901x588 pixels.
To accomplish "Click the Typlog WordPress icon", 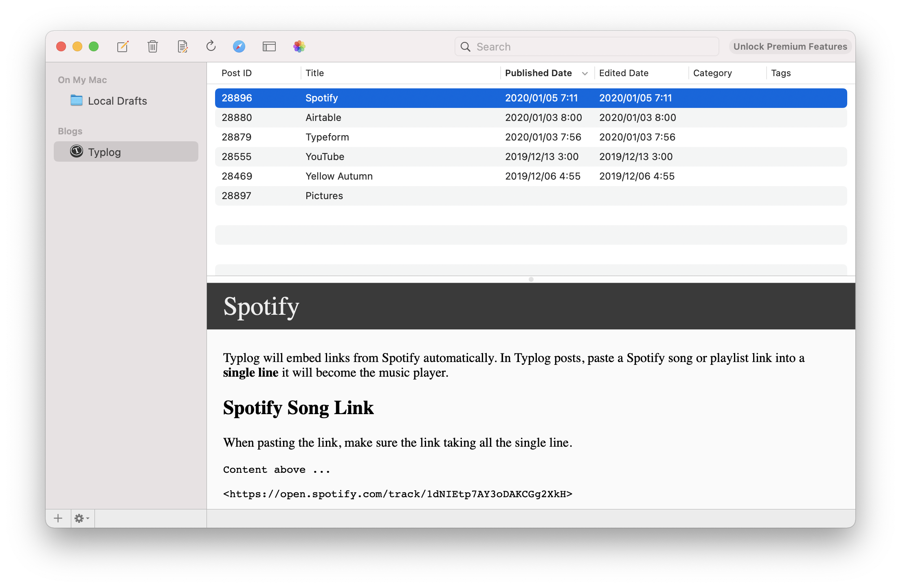I will (77, 151).
